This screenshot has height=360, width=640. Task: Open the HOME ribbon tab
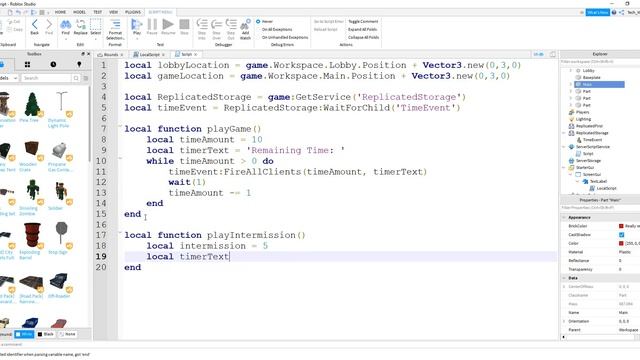pos(60,12)
